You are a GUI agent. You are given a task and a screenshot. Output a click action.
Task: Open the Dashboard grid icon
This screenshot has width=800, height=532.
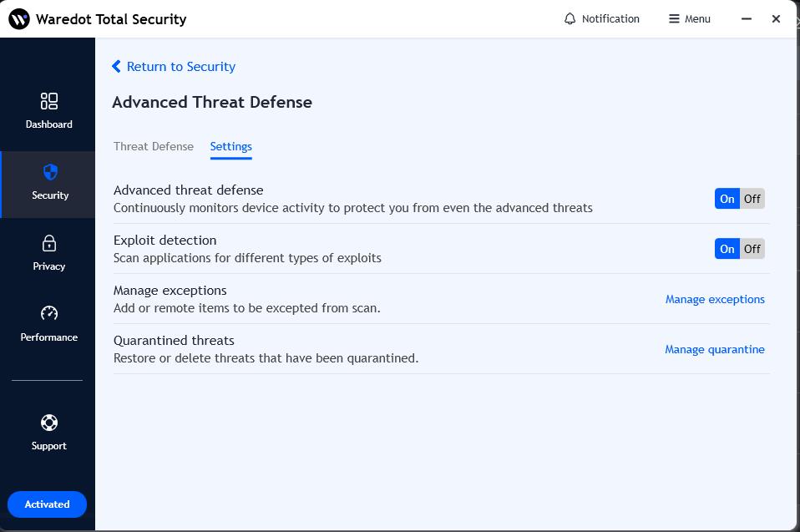[x=49, y=101]
